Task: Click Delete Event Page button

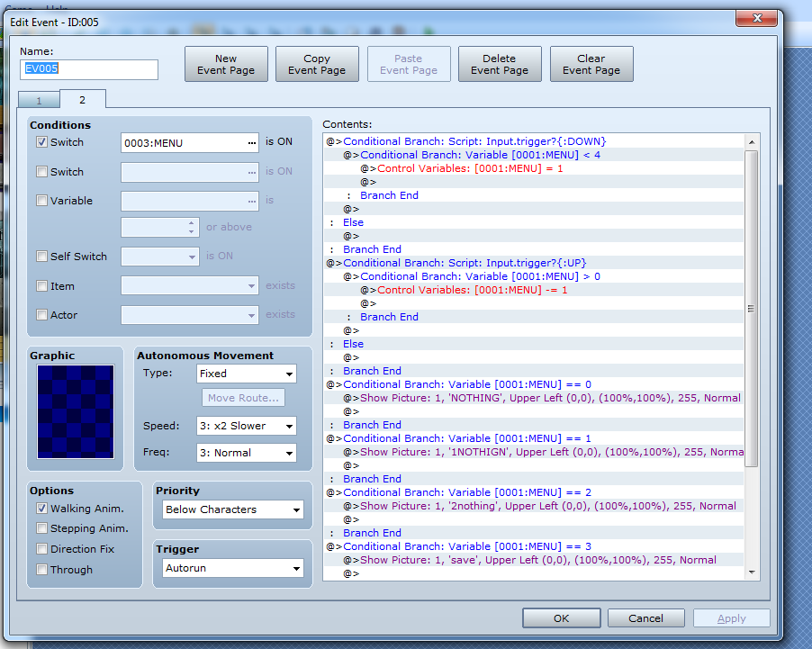Action: 500,64
